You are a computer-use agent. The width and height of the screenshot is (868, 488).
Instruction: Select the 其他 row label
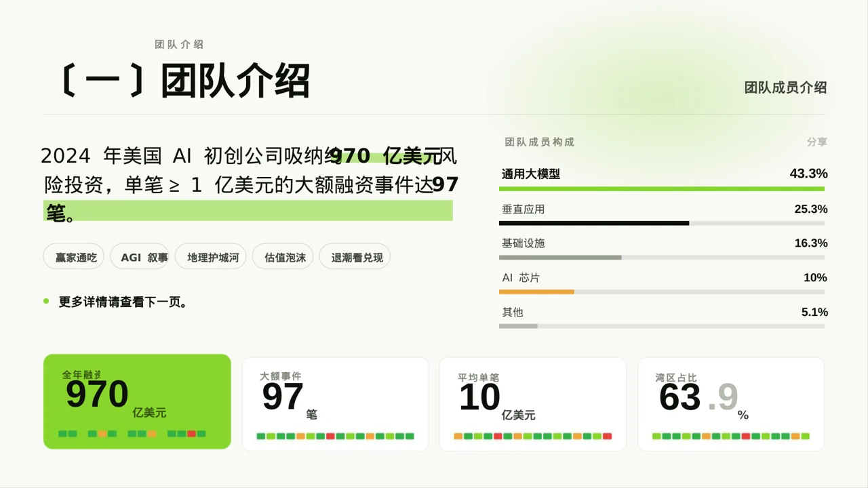coord(513,312)
